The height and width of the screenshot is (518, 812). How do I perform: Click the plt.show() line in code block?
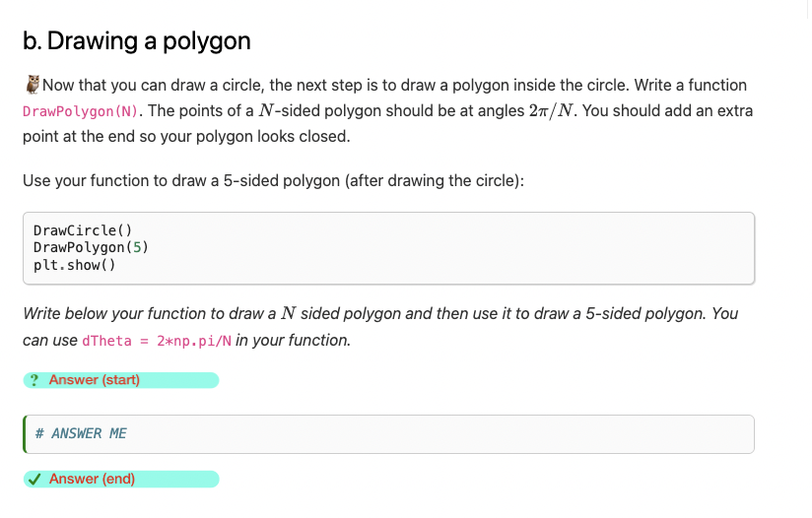pyautogui.click(x=75, y=265)
